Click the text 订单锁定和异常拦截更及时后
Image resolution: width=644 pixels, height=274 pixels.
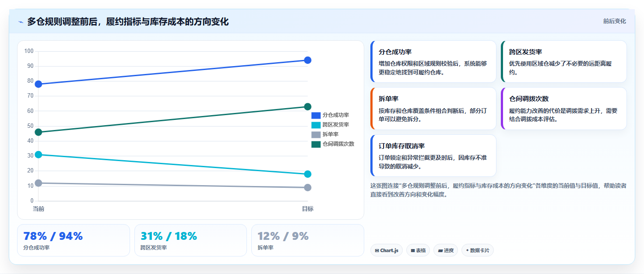pyautogui.click(x=415, y=158)
